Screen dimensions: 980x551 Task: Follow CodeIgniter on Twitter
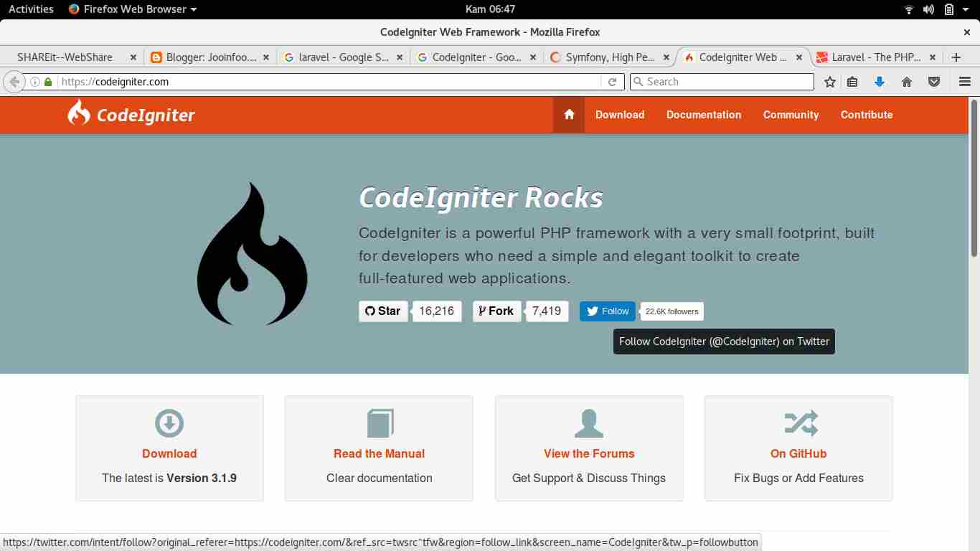pyautogui.click(x=607, y=311)
